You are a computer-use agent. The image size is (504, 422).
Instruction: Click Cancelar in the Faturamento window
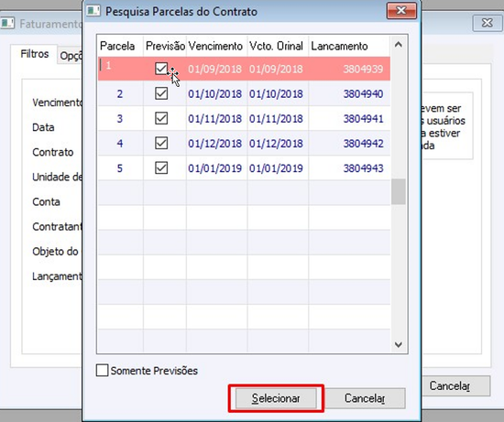click(455, 385)
